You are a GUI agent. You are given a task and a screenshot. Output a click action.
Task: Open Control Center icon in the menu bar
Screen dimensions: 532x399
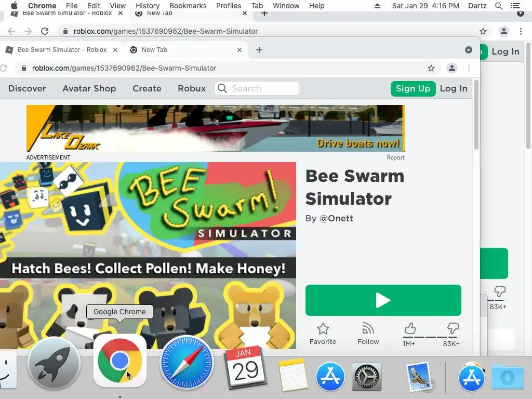point(515,6)
